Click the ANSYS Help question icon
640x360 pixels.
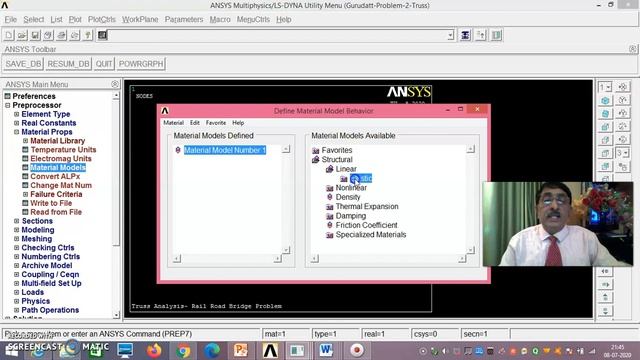pos(87,36)
